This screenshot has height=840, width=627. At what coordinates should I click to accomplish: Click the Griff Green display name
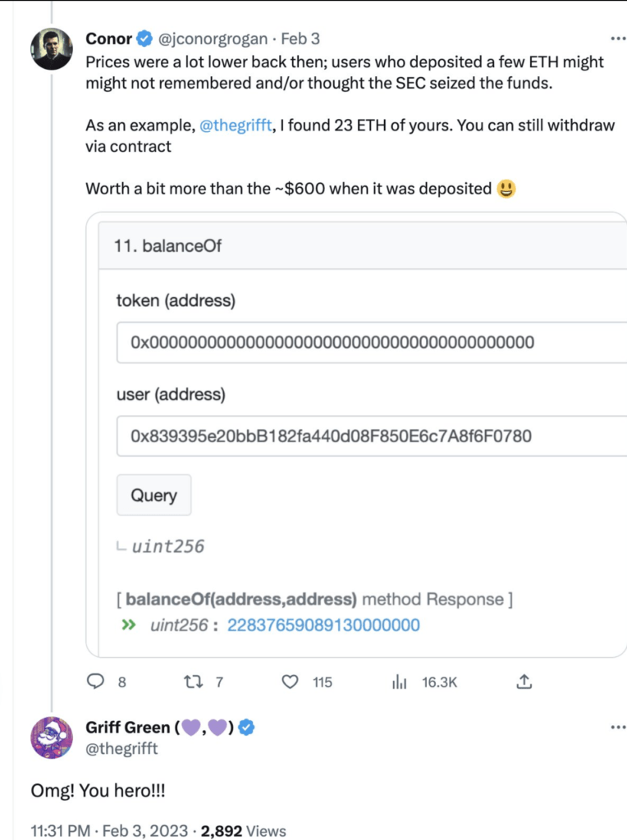click(127, 728)
